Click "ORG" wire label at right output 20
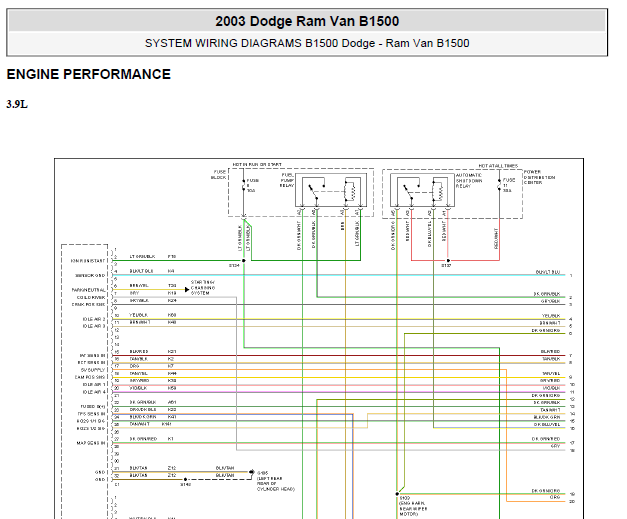 (x=555, y=497)
